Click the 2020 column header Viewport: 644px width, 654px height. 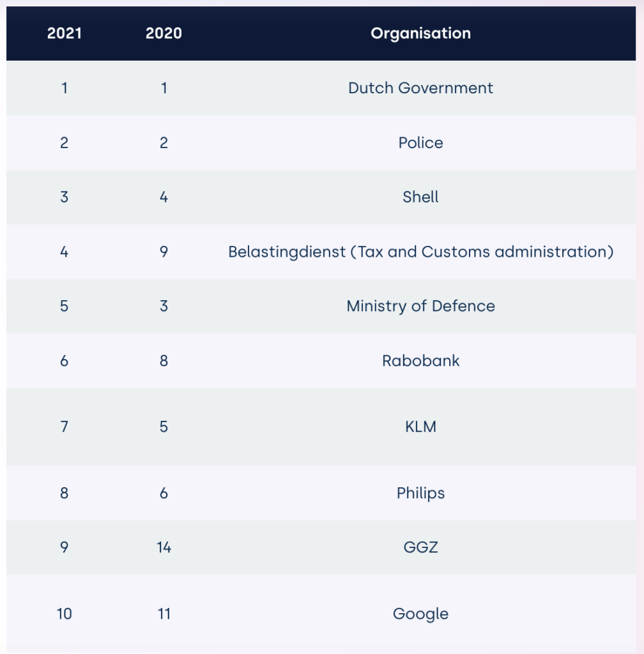coord(164,33)
